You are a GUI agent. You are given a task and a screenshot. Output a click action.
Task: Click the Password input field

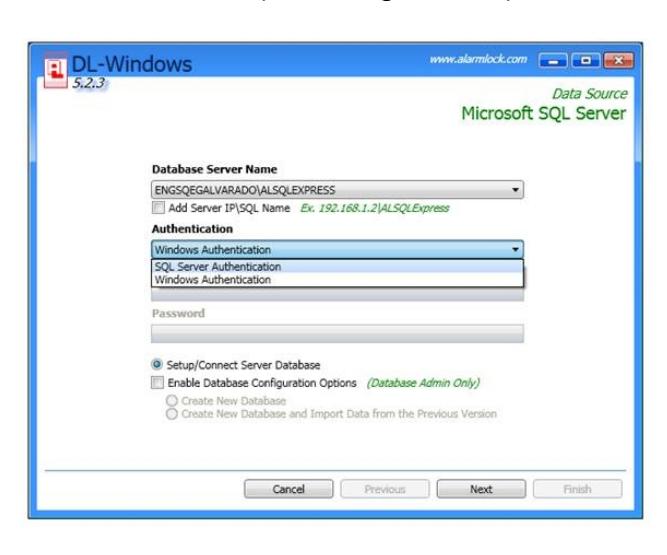point(337,333)
